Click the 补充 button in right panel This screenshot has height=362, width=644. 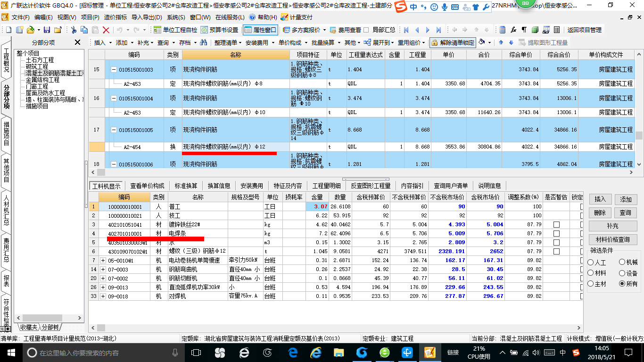coord(613,226)
